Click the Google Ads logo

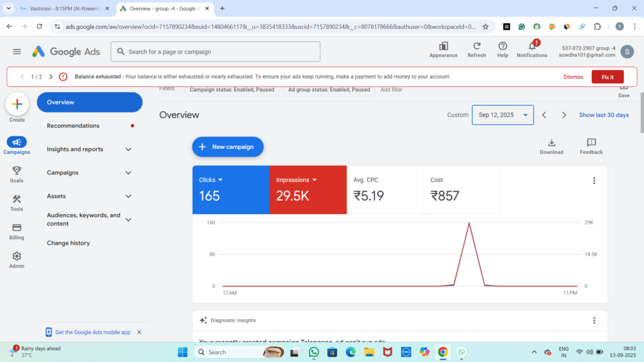coord(66,52)
